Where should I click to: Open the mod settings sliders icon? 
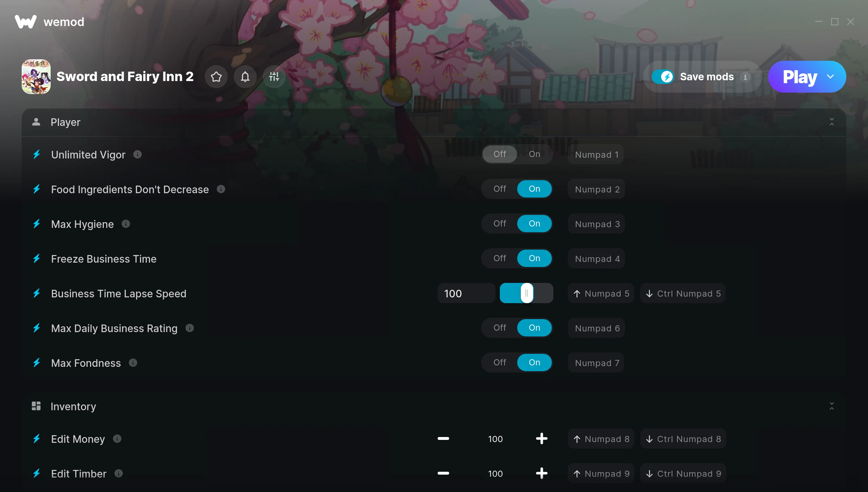274,77
